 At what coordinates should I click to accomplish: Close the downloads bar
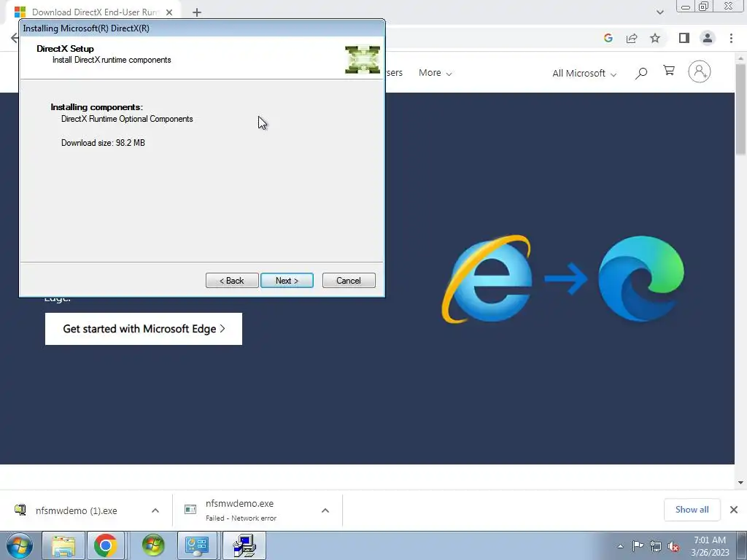tap(734, 510)
